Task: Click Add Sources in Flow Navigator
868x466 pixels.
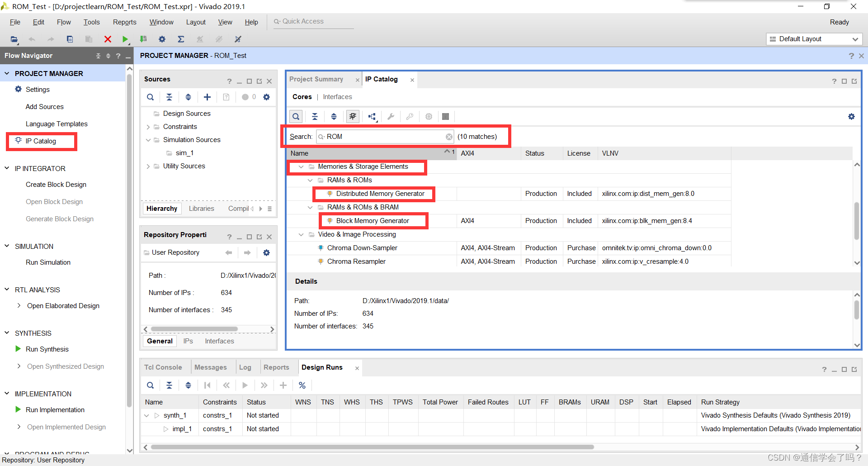Action: pyautogui.click(x=44, y=107)
